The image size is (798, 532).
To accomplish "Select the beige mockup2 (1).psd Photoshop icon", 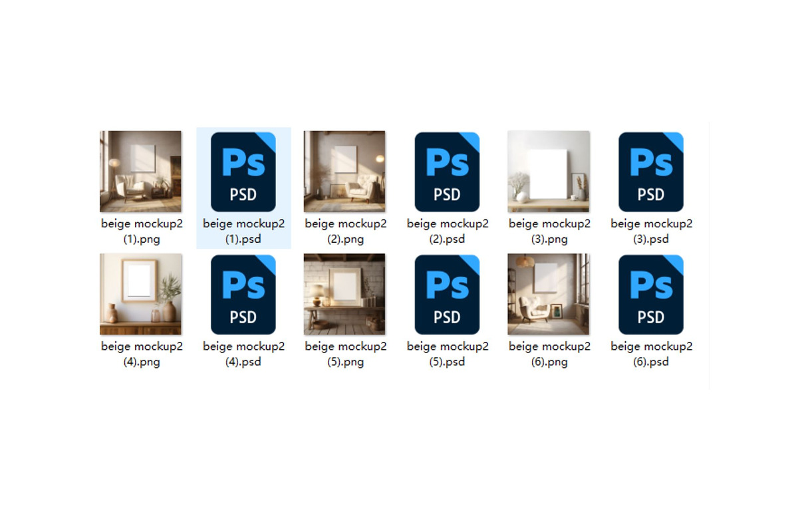I will point(243,172).
